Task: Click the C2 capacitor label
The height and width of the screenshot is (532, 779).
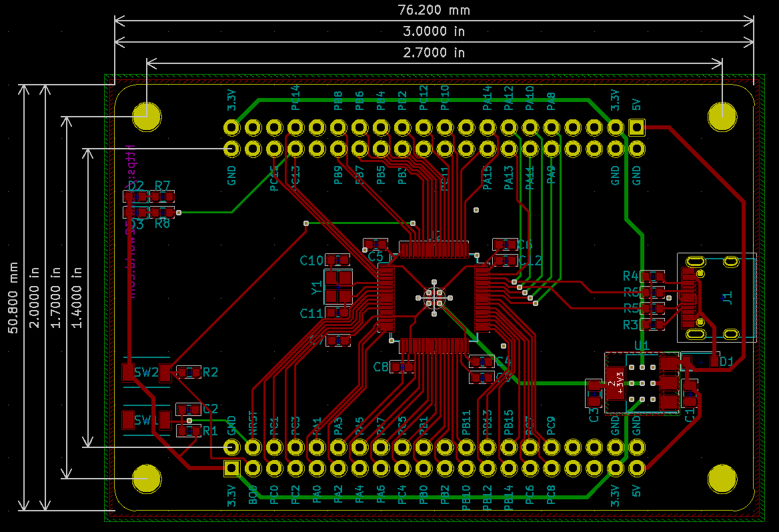Action: pos(210,408)
